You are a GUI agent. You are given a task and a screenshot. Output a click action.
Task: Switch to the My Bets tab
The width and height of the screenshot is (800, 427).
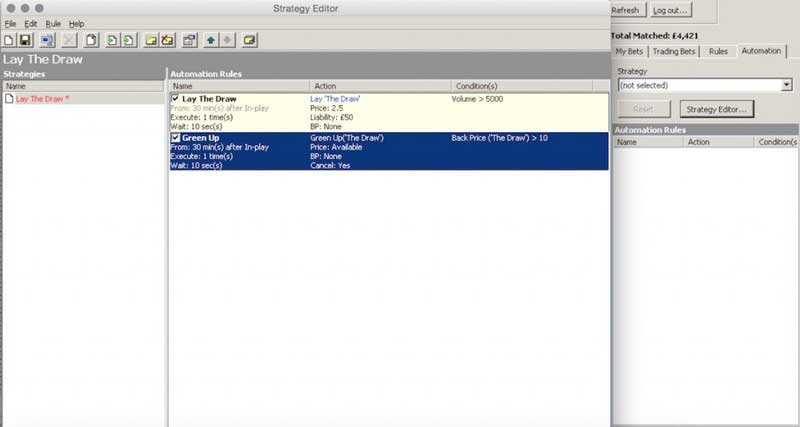(630, 52)
